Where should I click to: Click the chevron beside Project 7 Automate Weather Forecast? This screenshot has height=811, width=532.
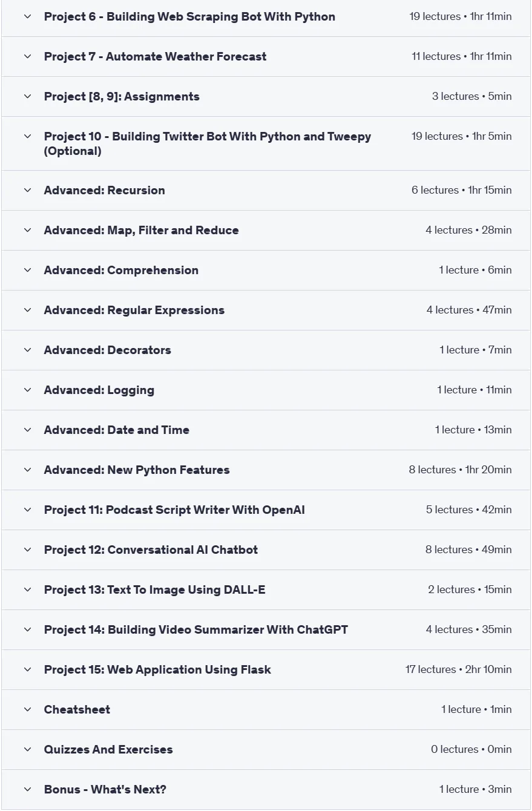point(27,57)
